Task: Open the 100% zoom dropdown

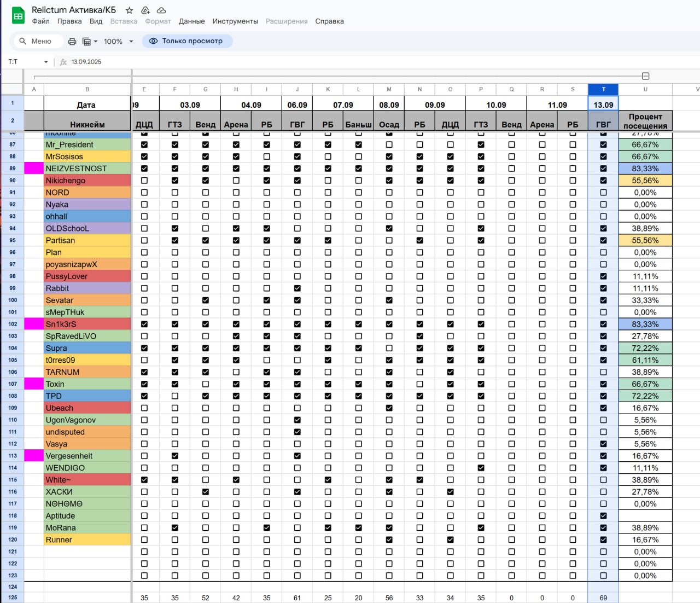Action: click(x=119, y=42)
